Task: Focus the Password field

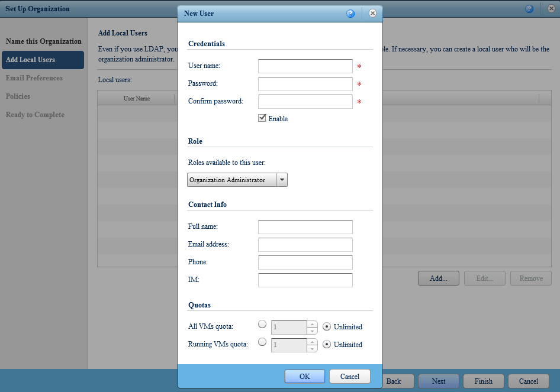Action: [305, 84]
